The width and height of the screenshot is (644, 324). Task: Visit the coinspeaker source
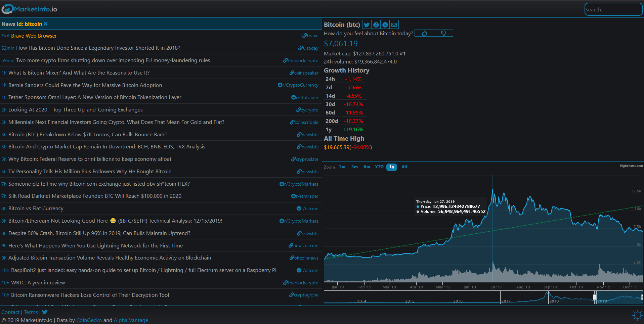click(x=304, y=73)
